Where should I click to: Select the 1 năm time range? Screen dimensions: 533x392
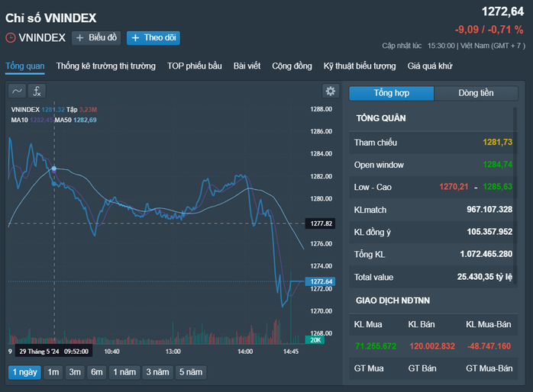click(124, 372)
